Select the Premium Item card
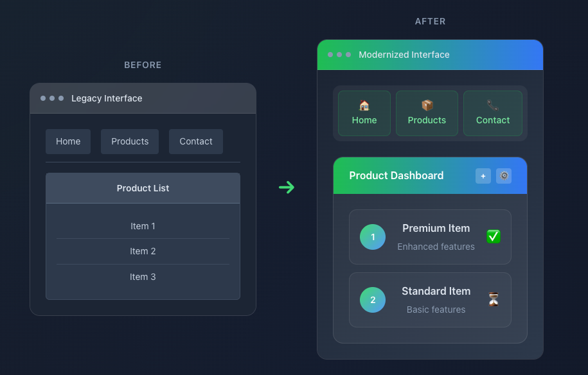Screen dimensions: 588x375 pos(429,236)
